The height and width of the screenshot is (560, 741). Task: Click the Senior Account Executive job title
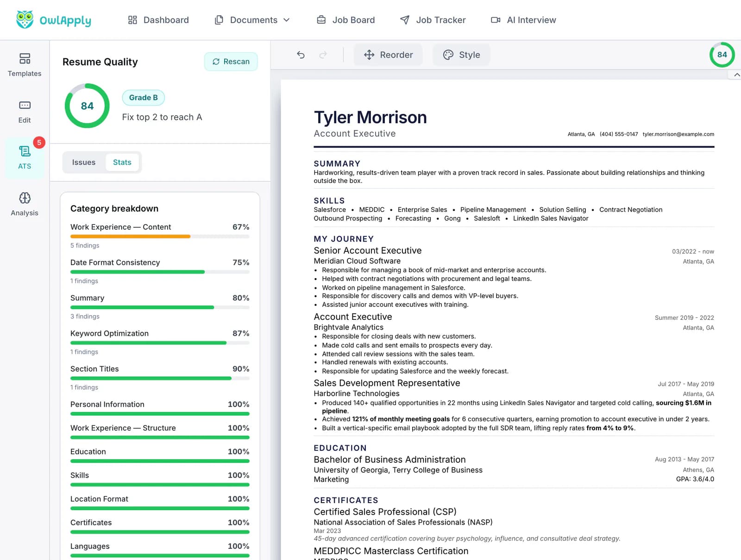(368, 250)
